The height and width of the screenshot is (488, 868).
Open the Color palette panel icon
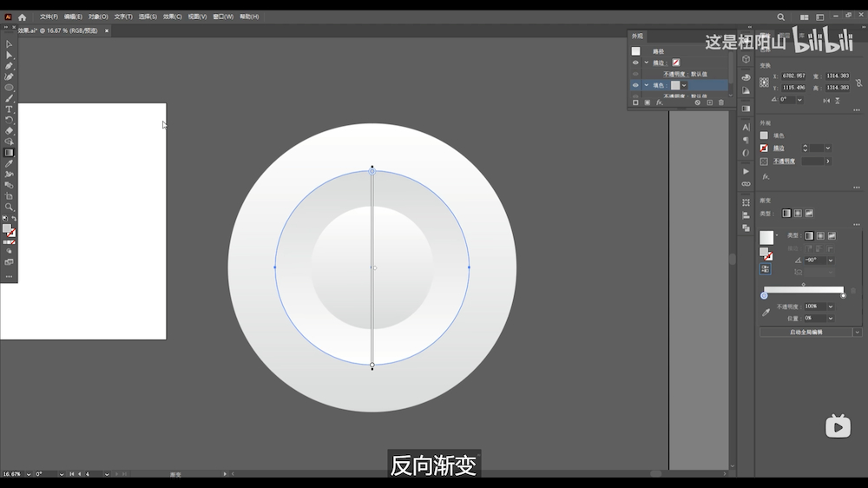click(746, 77)
